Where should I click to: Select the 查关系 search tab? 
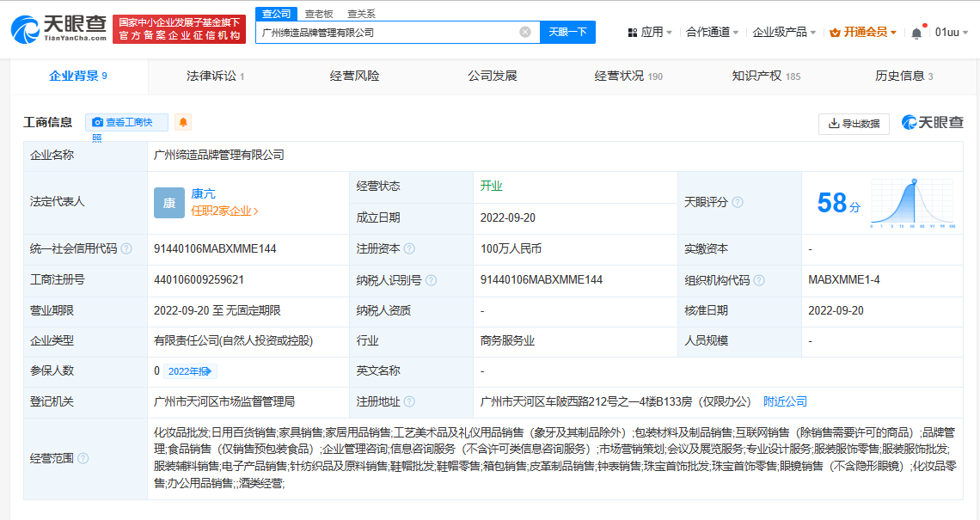(x=361, y=14)
